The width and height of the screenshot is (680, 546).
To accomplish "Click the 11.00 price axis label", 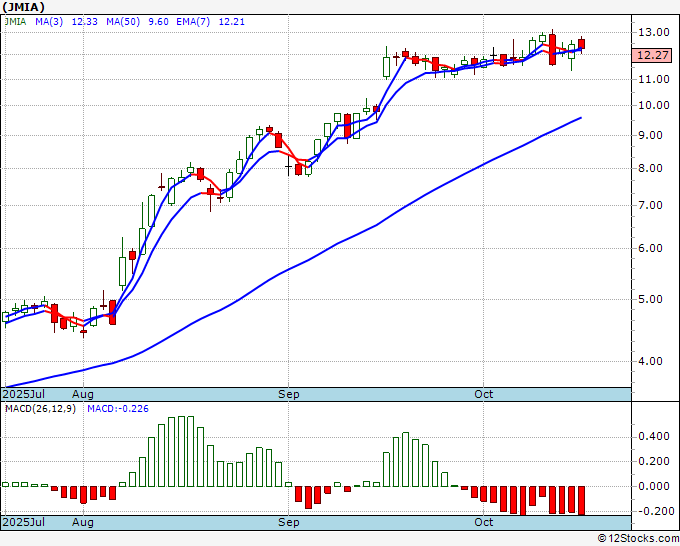I will click(654, 79).
